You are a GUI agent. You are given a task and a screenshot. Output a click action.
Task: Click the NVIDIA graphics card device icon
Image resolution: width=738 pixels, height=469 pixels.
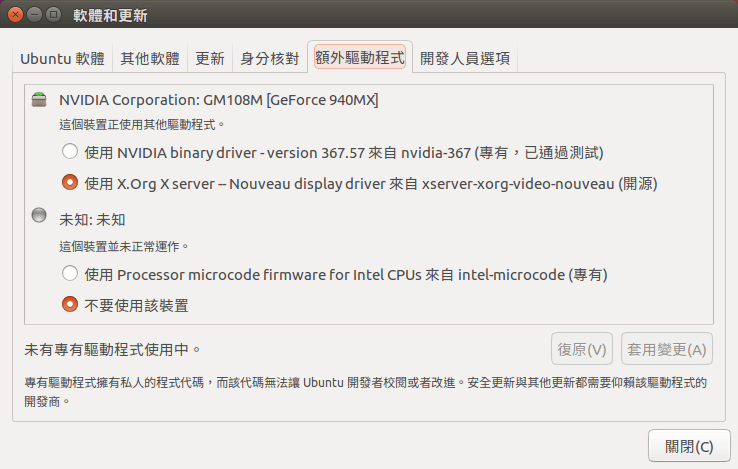[x=39, y=100]
